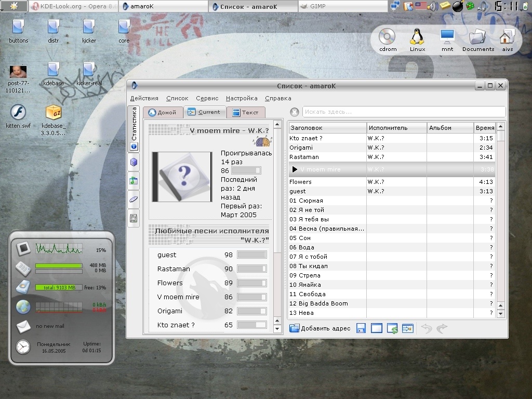
Task: Clear the playlist search filter icon
Action: [295, 112]
